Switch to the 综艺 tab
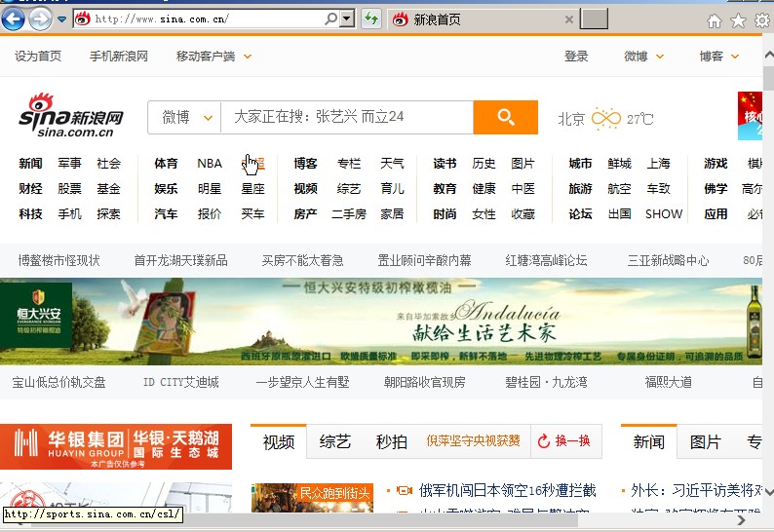 point(334,441)
